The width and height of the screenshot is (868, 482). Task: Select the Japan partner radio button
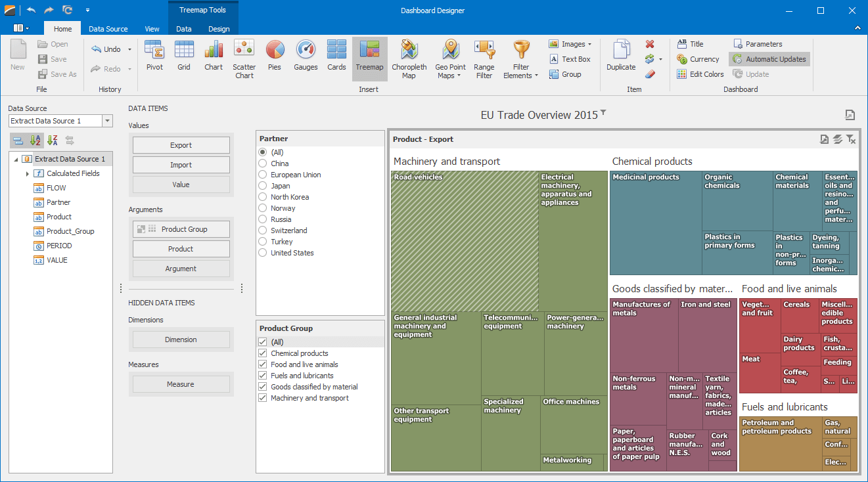[263, 185]
